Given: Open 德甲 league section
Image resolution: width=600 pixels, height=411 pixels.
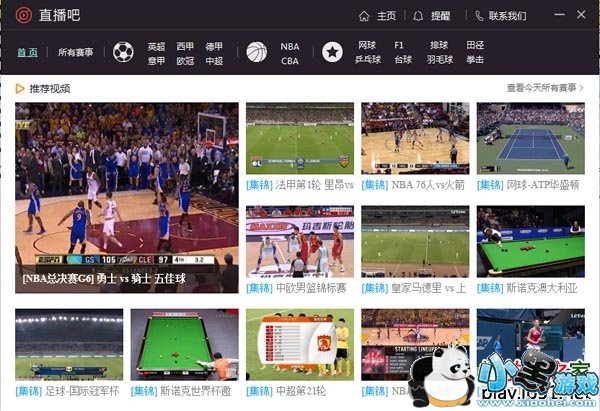Looking at the screenshot, I should click(x=214, y=46).
